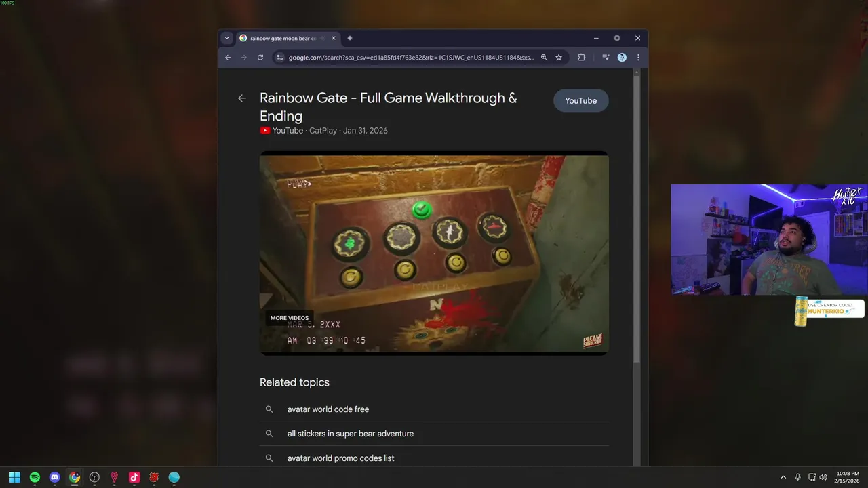
Task: Play the Rainbow Gate walkthrough video thumbnail
Action: 434,253
